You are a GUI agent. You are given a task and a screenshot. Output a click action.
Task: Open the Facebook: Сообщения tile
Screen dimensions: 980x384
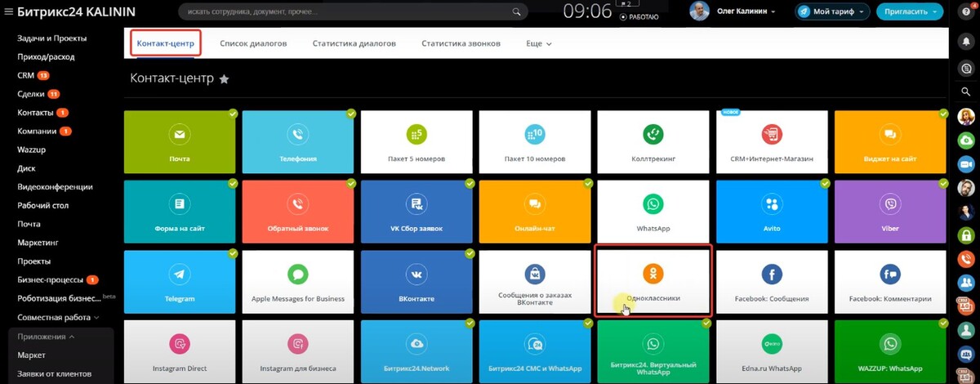[772, 282]
